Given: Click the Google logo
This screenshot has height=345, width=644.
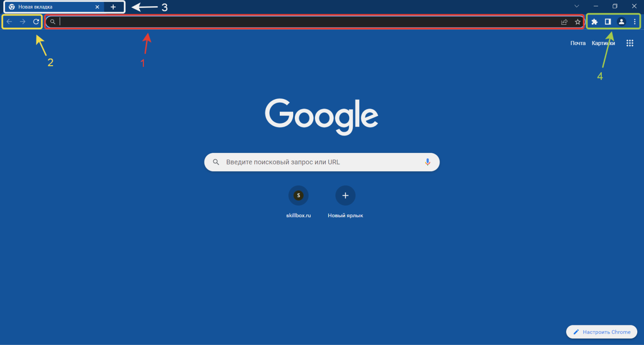Looking at the screenshot, I should [x=322, y=117].
